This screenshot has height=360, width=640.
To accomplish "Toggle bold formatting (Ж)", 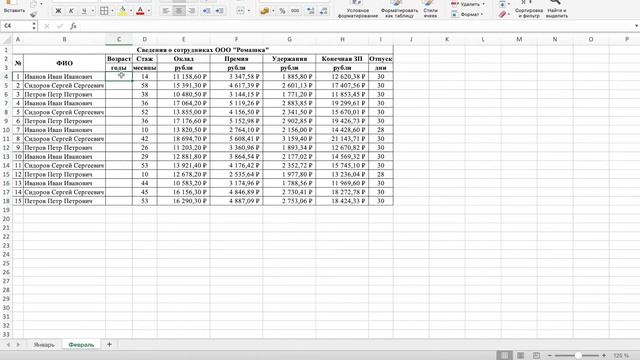I will coord(58,11).
